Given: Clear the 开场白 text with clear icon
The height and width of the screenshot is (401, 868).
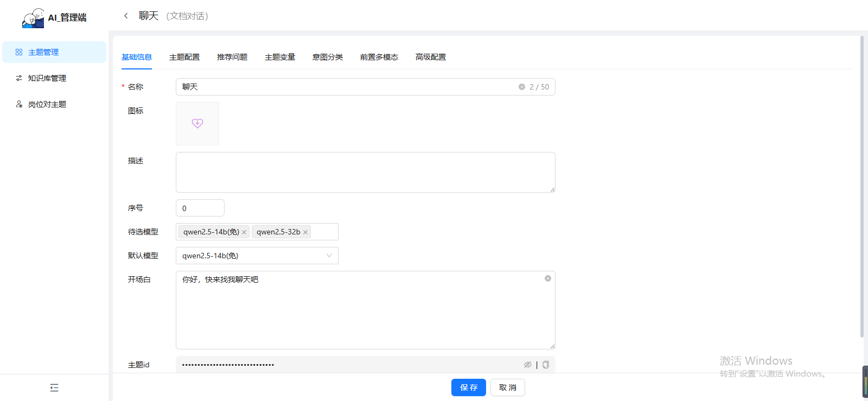Looking at the screenshot, I should click(x=547, y=278).
